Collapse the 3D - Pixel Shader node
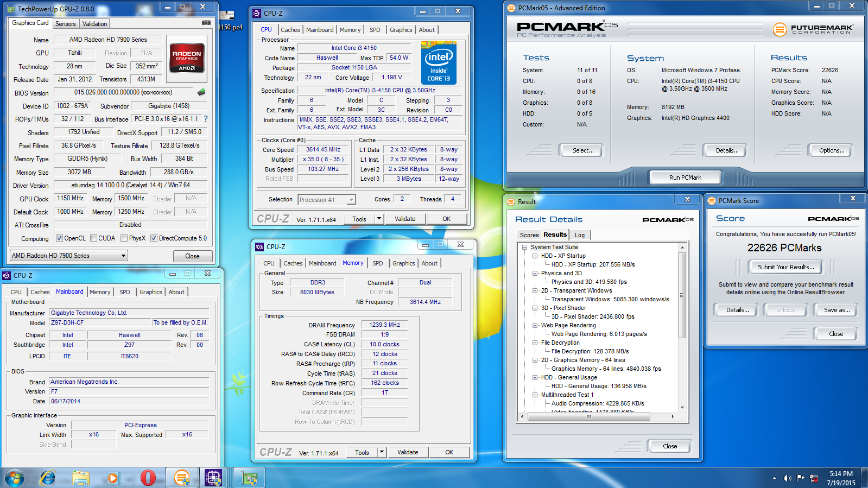 [x=535, y=308]
